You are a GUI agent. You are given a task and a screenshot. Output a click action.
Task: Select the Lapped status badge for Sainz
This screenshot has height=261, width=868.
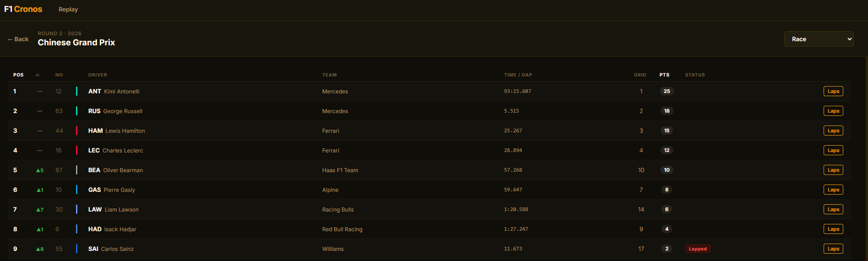(698, 249)
